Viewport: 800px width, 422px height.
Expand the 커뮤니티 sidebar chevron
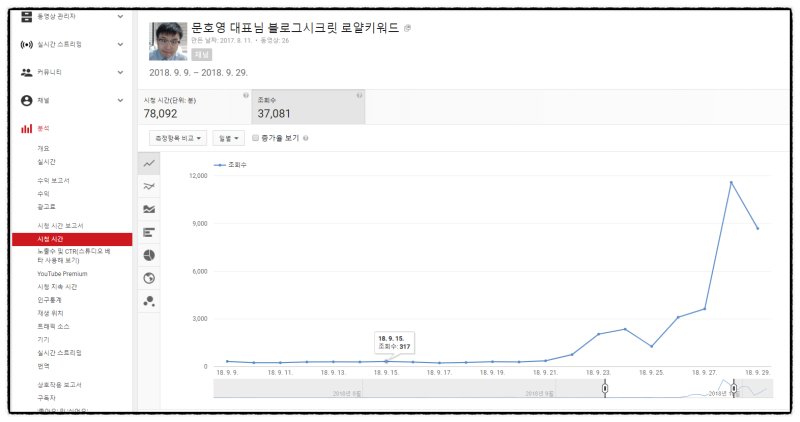(120, 72)
